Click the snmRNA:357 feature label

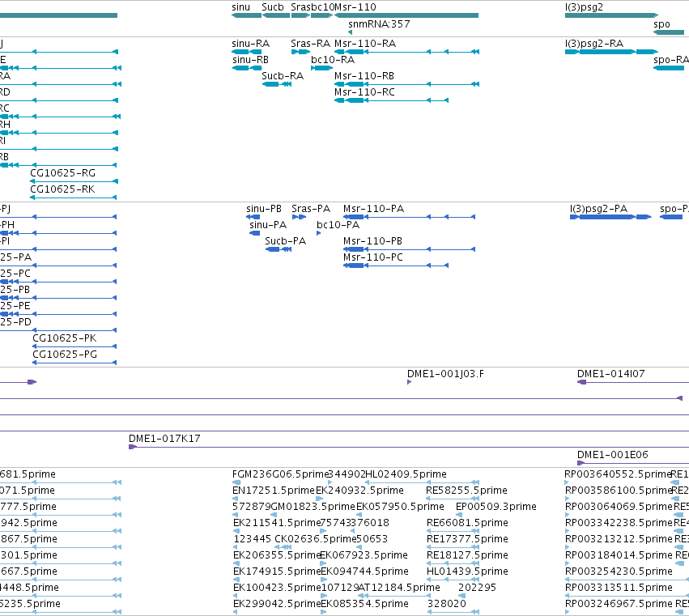(x=379, y=24)
